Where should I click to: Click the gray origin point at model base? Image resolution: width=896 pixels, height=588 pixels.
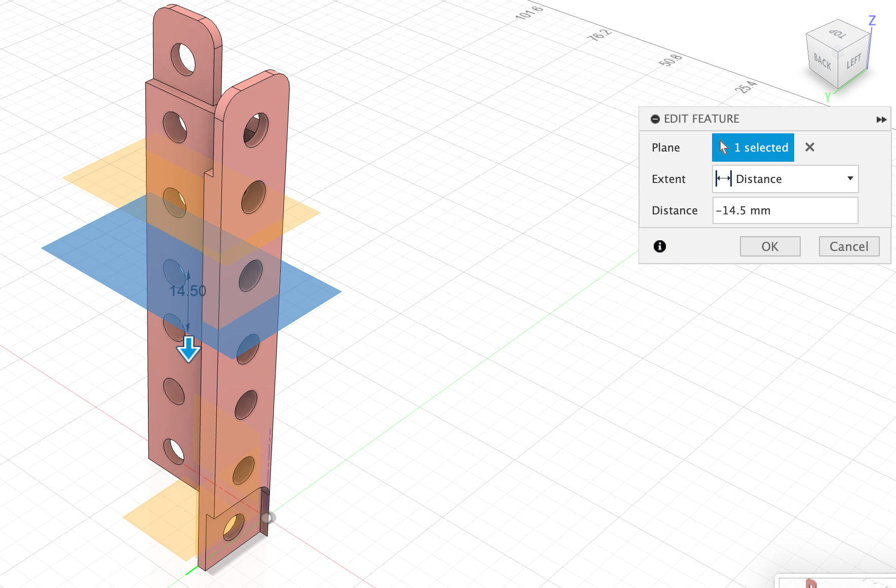coord(268,518)
